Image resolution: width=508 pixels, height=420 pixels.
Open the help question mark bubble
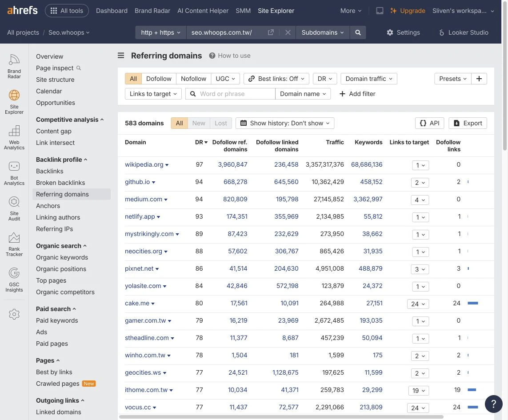[x=493, y=404]
